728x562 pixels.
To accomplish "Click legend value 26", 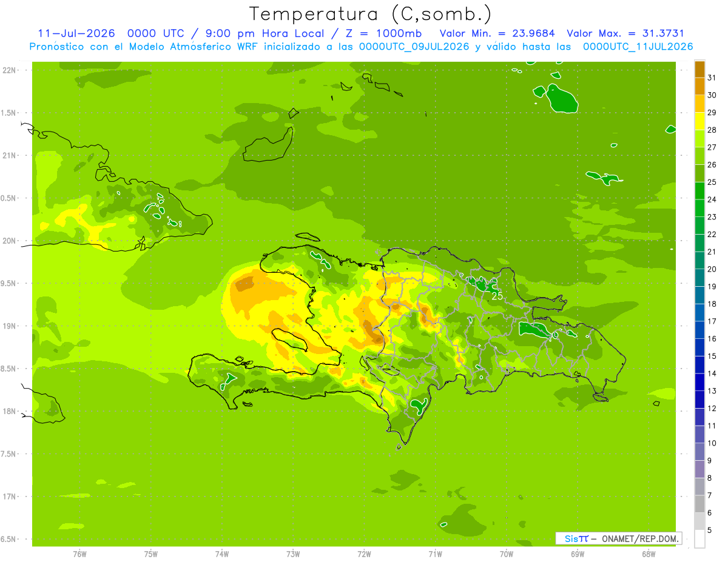I will click(712, 165).
